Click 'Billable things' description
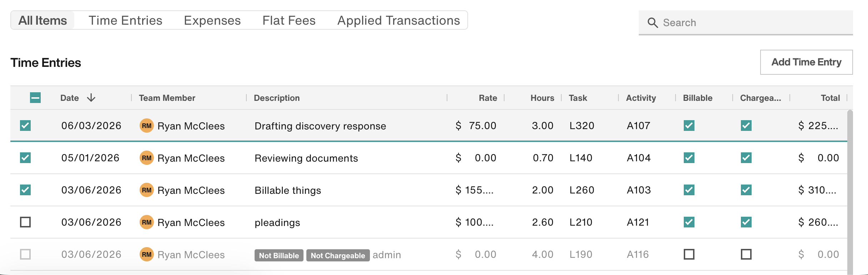Screen dimensions: 868x275 [288, 190]
